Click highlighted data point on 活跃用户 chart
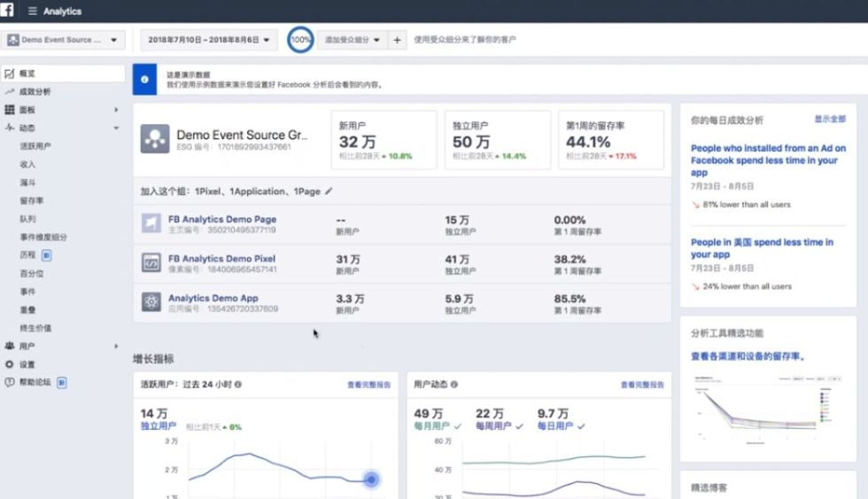868x499 pixels. tap(372, 480)
